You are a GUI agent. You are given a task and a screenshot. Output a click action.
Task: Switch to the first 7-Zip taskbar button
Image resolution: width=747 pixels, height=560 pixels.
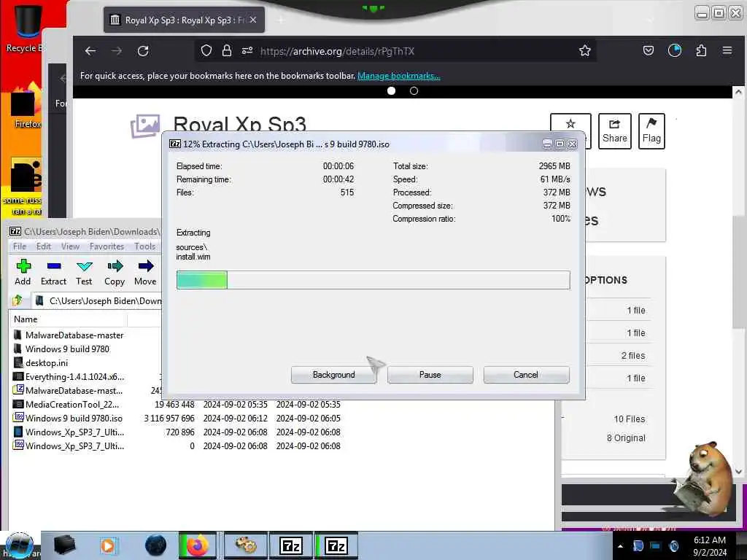(290, 545)
